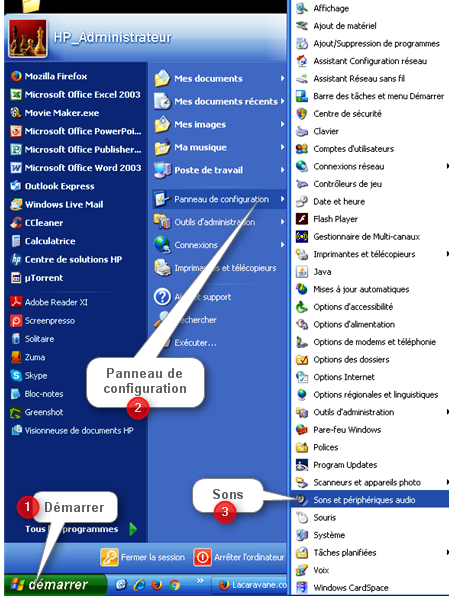Expand Mes images submenu arrow
The image size is (449, 596).
[282, 124]
